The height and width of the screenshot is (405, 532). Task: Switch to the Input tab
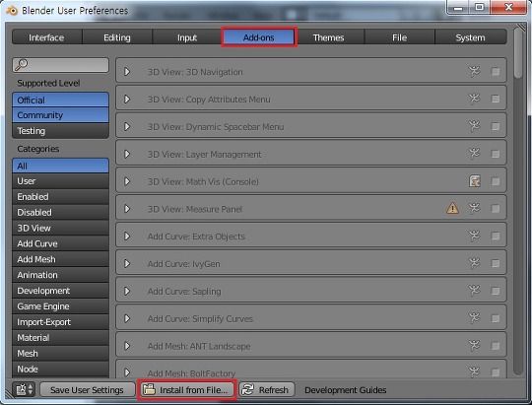pyautogui.click(x=187, y=37)
